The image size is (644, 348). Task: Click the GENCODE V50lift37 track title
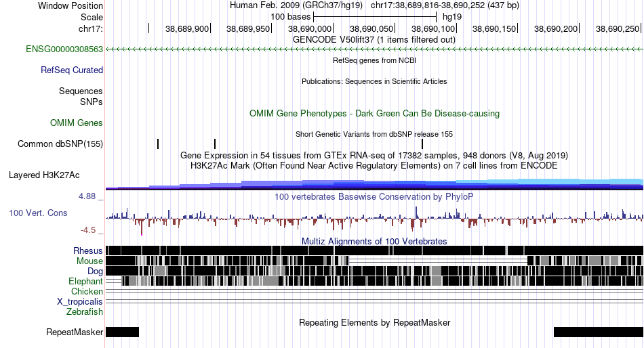pyautogui.click(x=374, y=40)
